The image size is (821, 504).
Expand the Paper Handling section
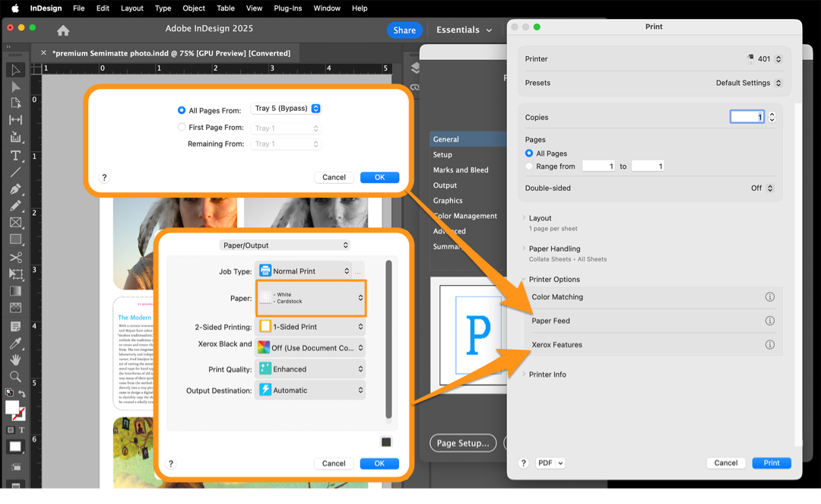(524, 248)
